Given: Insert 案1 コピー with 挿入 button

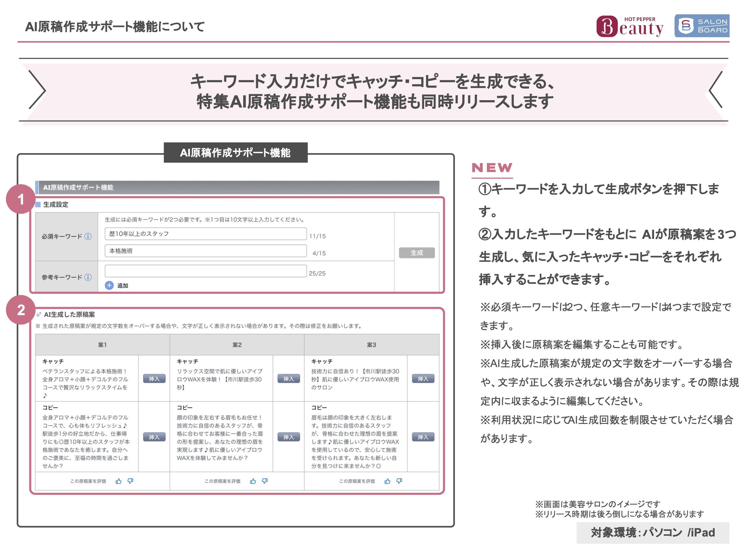Looking at the screenshot, I should 154,437.
